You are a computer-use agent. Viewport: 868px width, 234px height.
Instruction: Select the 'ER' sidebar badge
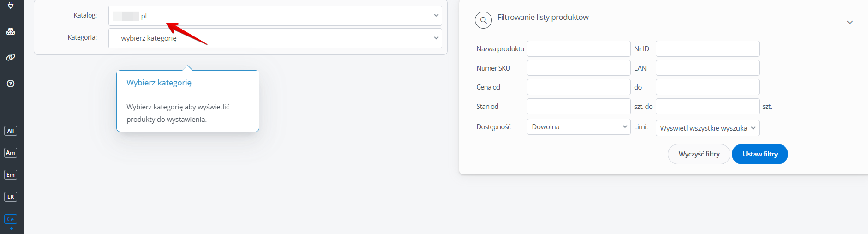tap(11, 197)
